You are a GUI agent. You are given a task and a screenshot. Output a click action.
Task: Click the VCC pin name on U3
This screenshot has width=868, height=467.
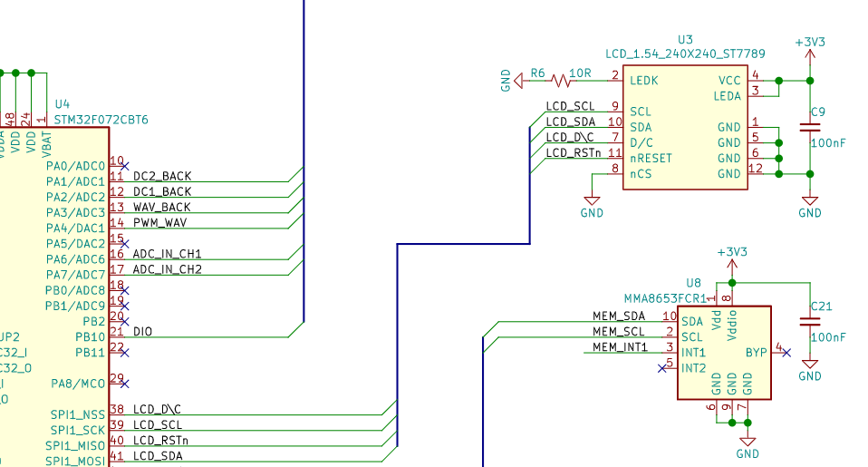pos(729,81)
